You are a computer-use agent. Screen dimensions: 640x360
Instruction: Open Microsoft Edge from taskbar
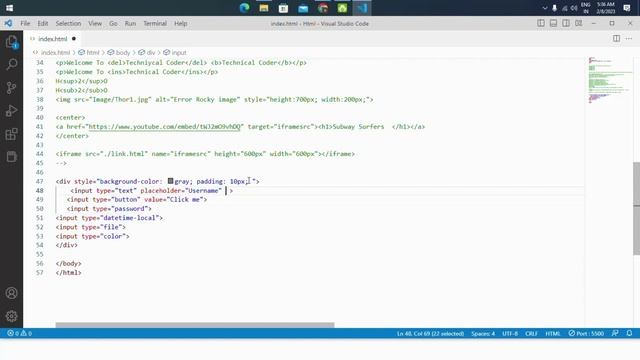(244, 8)
